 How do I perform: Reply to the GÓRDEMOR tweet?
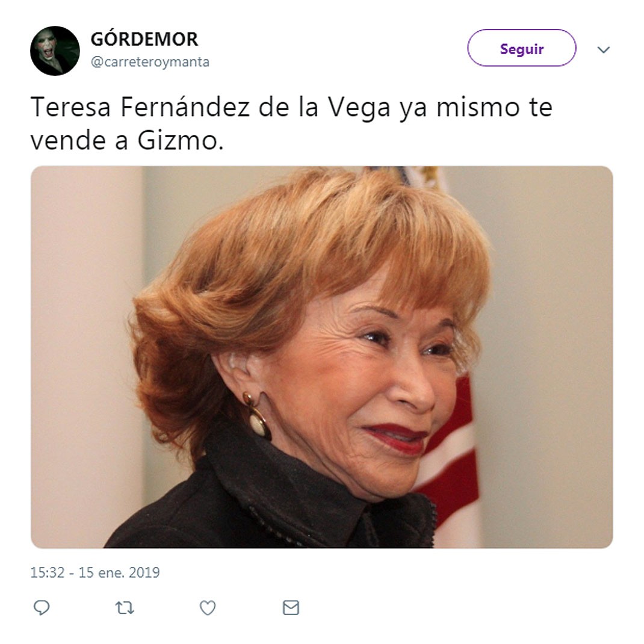click(42, 607)
